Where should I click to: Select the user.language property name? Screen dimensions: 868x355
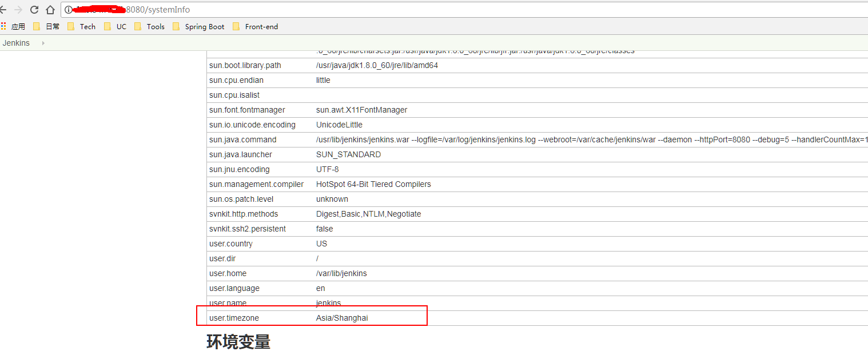click(x=234, y=288)
